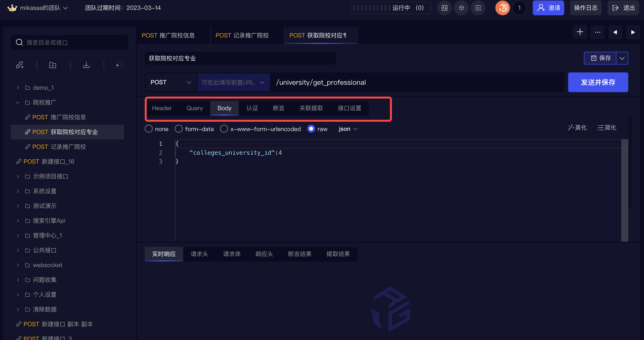Open the pre-URL 前置URL dropdown
Screen dimensions: 644x340
pos(234,82)
